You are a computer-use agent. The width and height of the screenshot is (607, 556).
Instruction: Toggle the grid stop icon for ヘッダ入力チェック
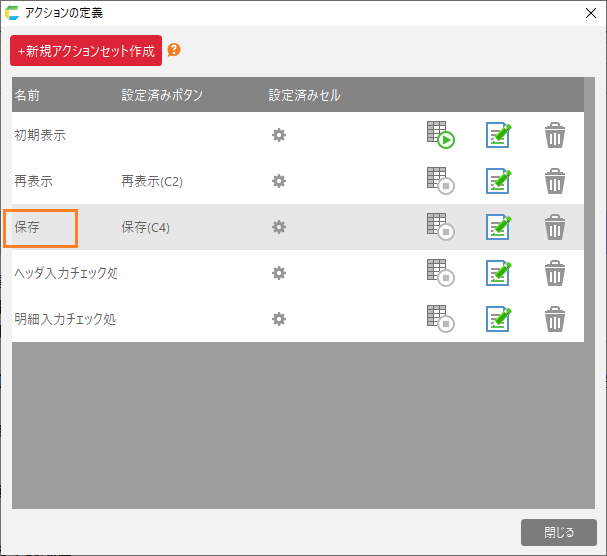441,273
